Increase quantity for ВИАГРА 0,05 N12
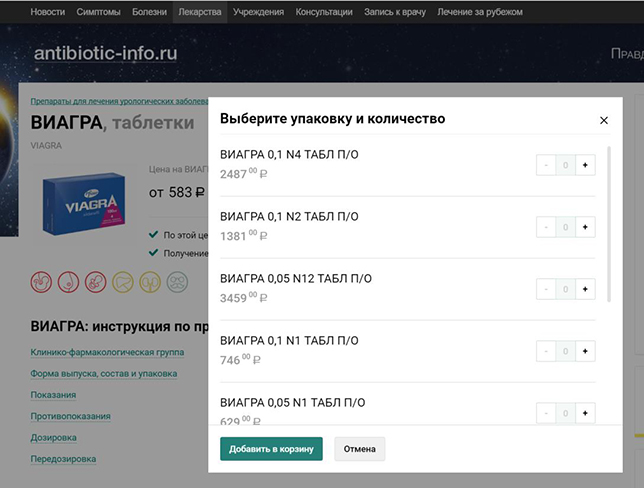This screenshot has height=488, width=644. [585, 289]
